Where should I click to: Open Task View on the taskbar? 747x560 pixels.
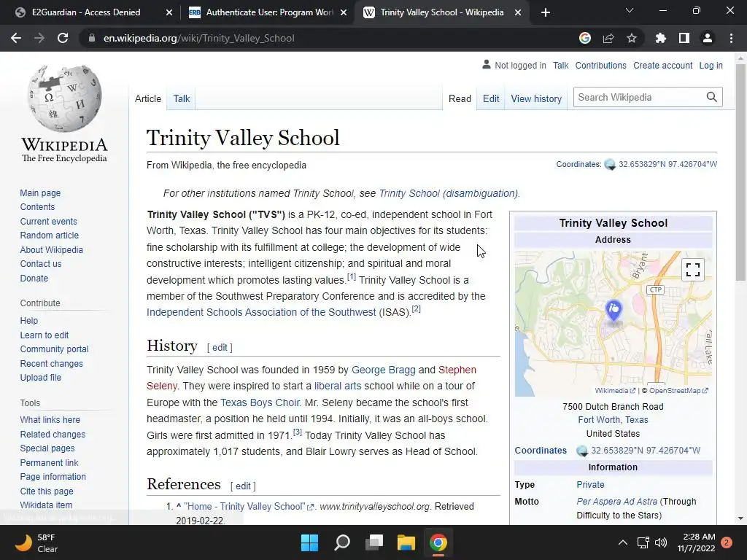[x=374, y=542]
